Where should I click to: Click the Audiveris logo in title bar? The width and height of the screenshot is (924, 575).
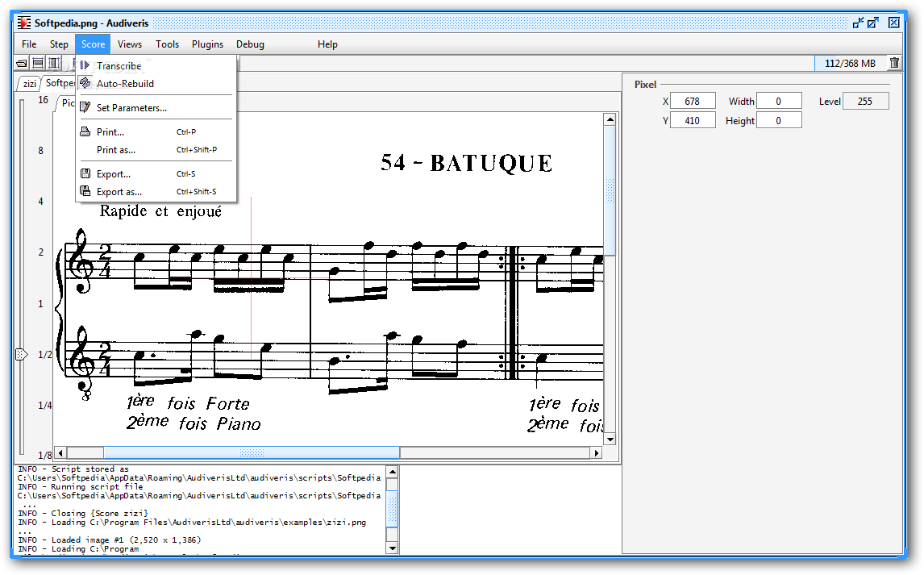23,23
